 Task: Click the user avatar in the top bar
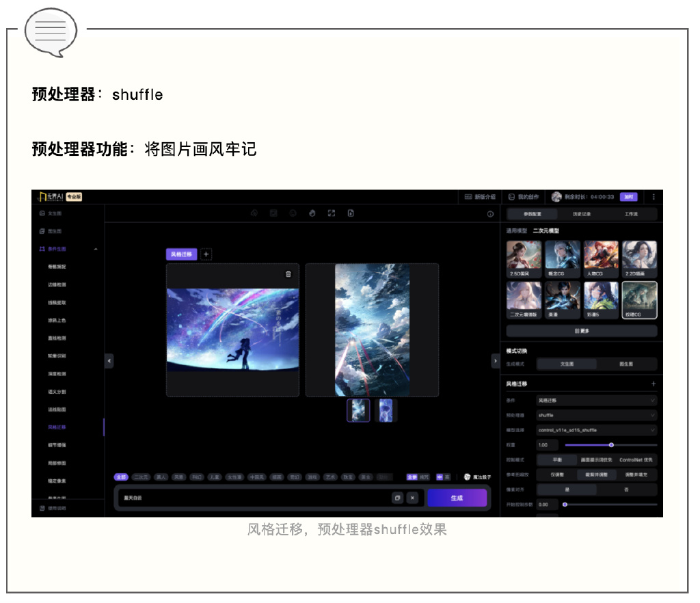pyautogui.click(x=556, y=197)
